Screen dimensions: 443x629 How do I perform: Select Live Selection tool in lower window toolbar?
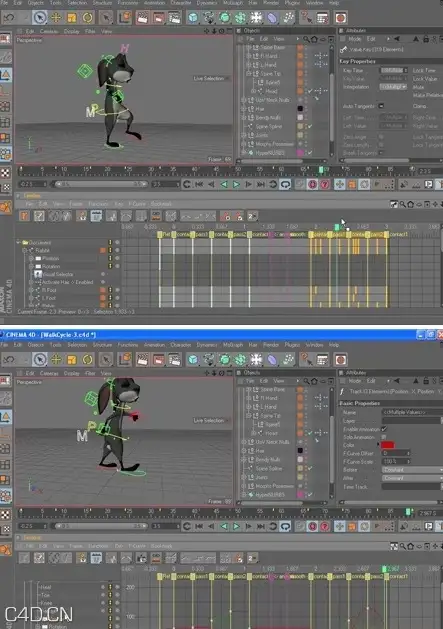click(x=39, y=359)
